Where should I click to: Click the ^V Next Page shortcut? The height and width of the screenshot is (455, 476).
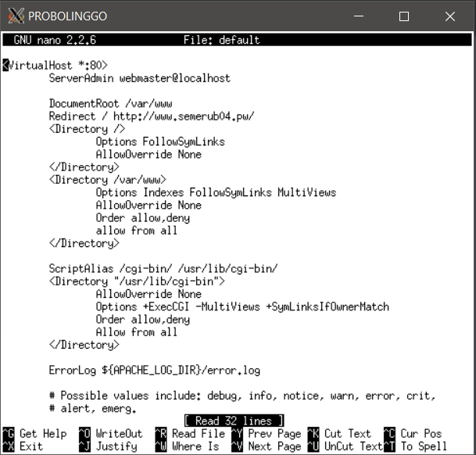267,446
